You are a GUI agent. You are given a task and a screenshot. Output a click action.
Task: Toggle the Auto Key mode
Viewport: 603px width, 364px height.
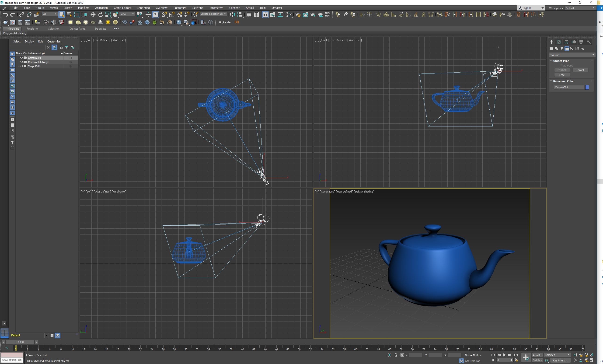coord(537,355)
